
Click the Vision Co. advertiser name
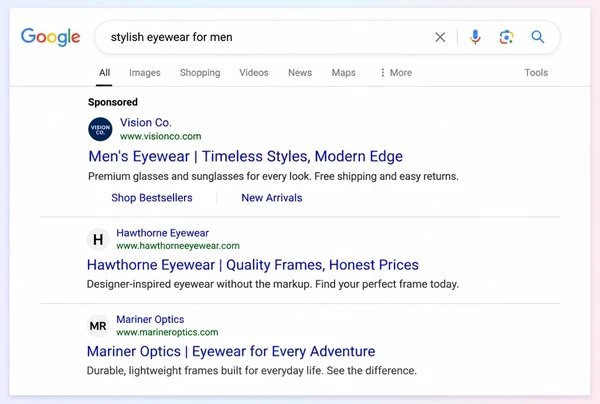(x=146, y=122)
